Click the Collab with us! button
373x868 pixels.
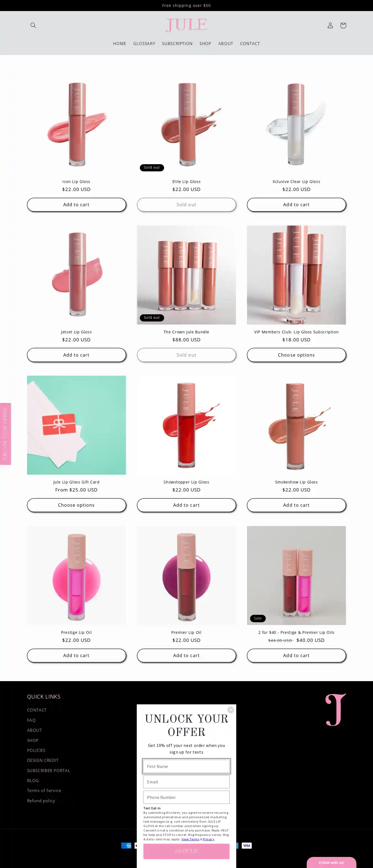tap(331, 862)
